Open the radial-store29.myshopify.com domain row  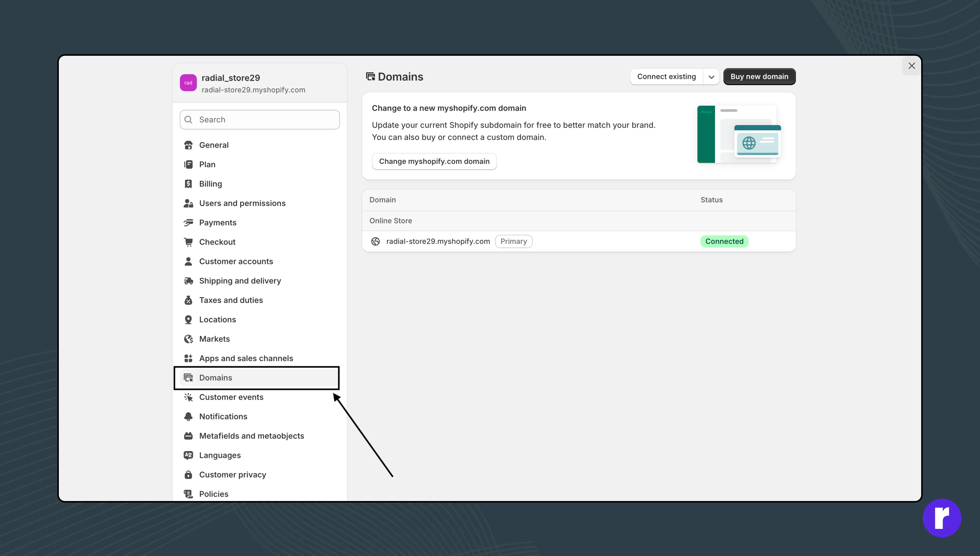coord(438,241)
